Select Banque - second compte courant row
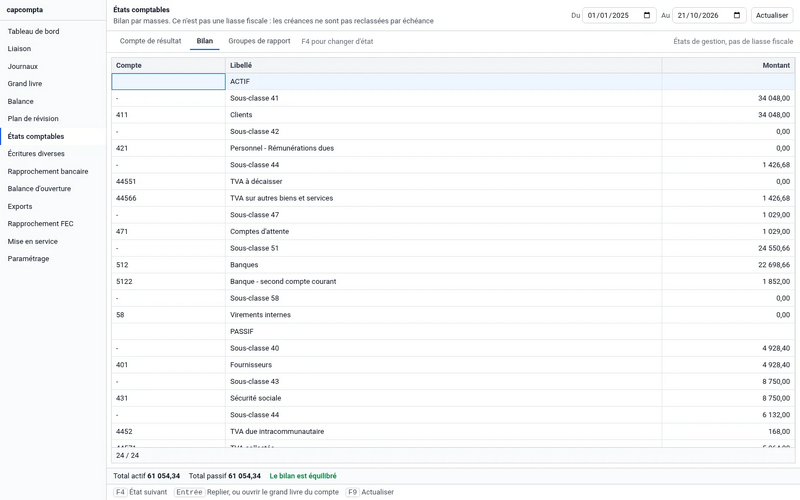 [453, 282]
